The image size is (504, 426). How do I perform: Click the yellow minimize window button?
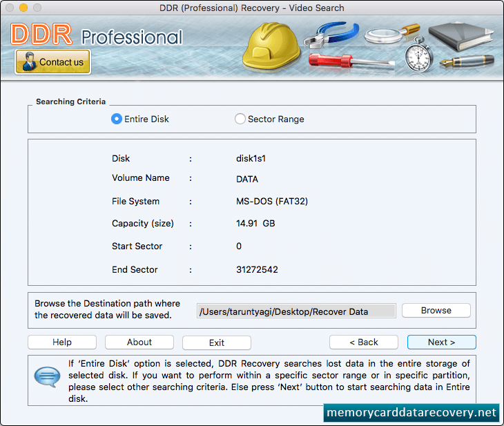point(23,8)
